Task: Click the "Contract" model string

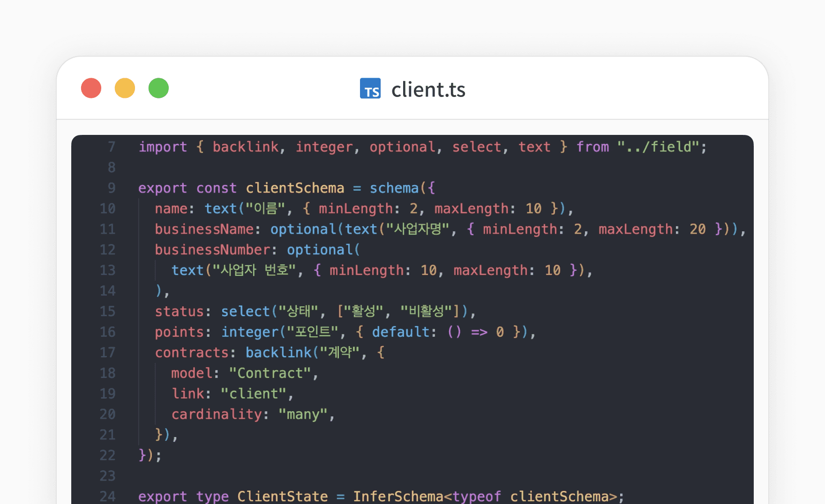Action: click(270, 374)
